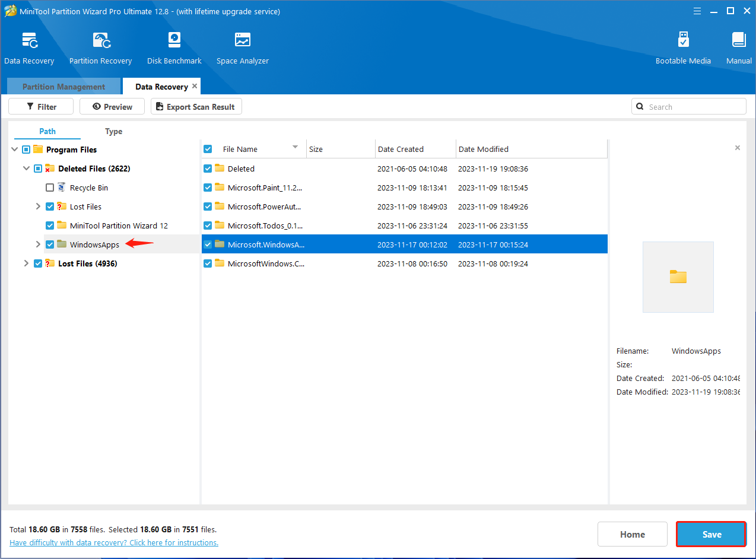Expand the WindowsApps tree node

(x=38, y=244)
